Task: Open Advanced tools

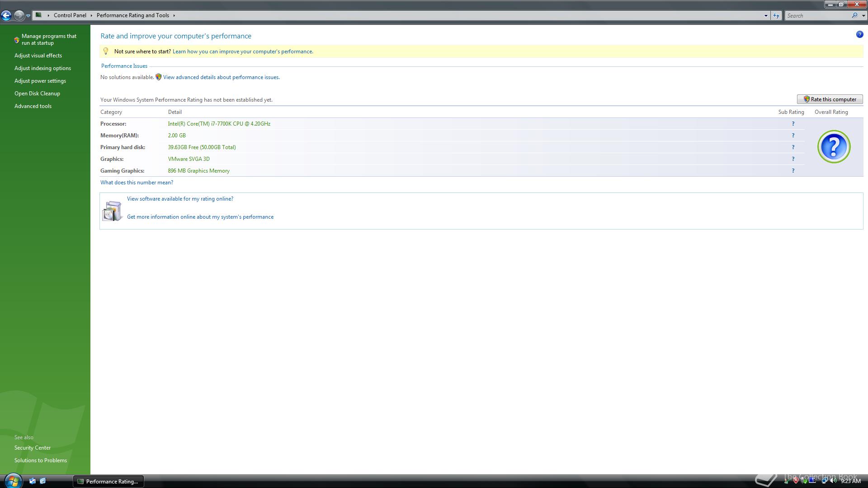Action: [x=33, y=106]
